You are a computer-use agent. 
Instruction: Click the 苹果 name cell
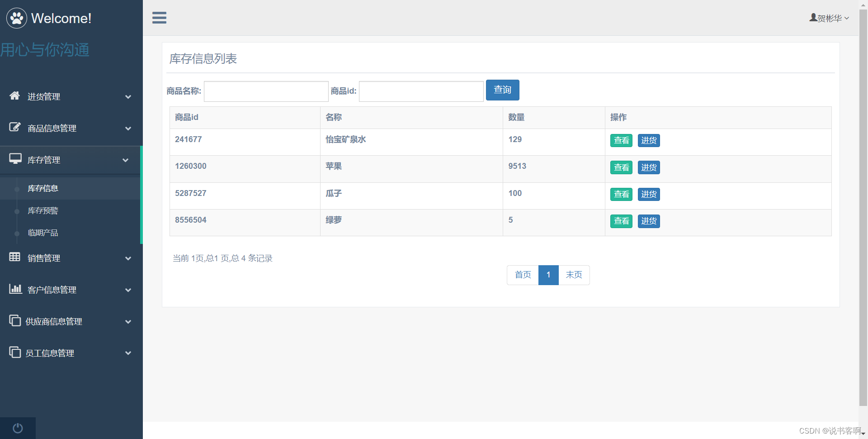[411, 169]
